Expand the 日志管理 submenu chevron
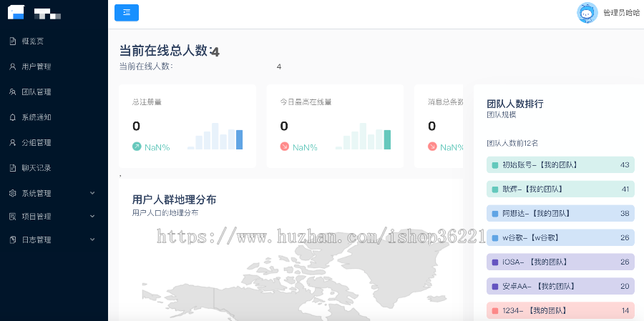The width and height of the screenshot is (644, 321). click(x=92, y=239)
